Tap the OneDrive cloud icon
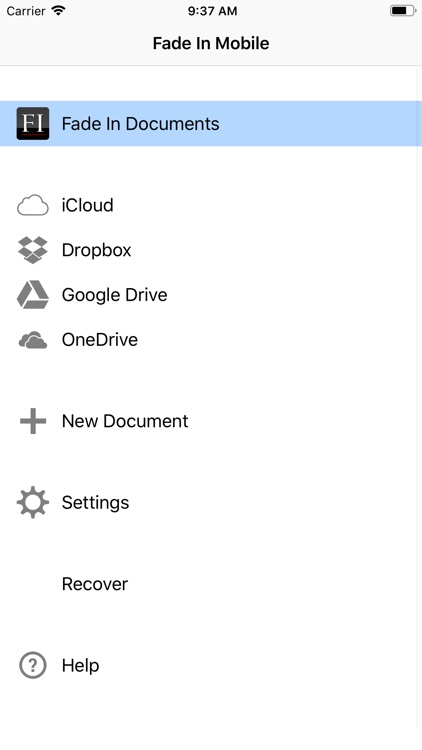 33,340
